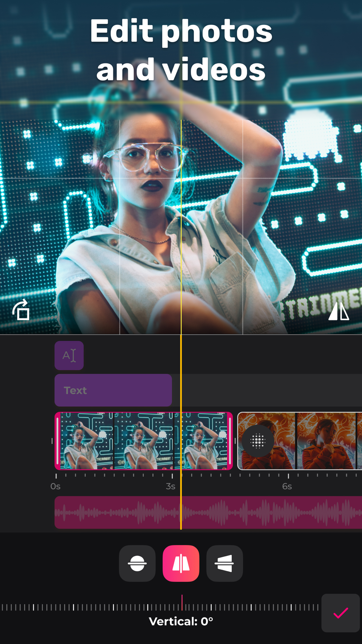Image resolution: width=362 pixels, height=644 pixels.
Task: Tap the right trim handle of selected clip
Action: click(x=230, y=441)
